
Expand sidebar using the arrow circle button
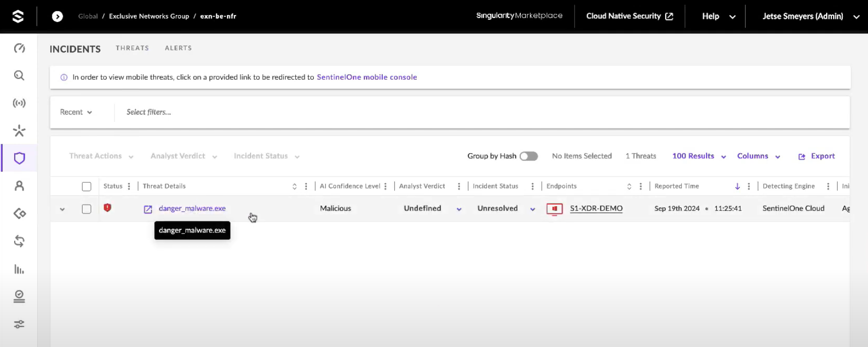tap(58, 16)
